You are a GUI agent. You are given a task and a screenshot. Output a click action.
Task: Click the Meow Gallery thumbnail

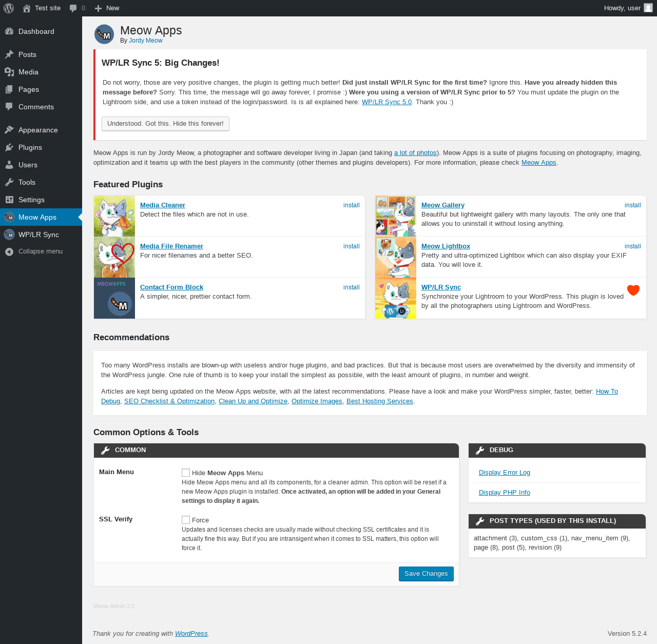396,216
